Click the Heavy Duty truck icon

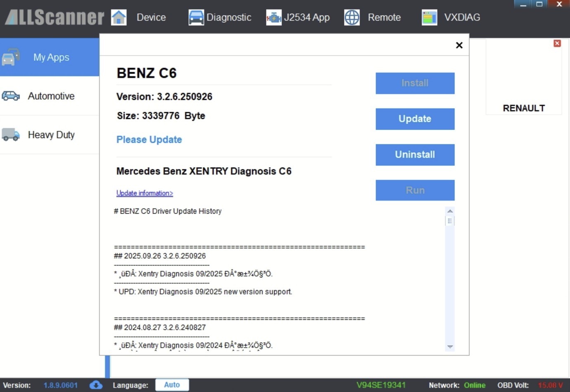click(x=11, y=135)
